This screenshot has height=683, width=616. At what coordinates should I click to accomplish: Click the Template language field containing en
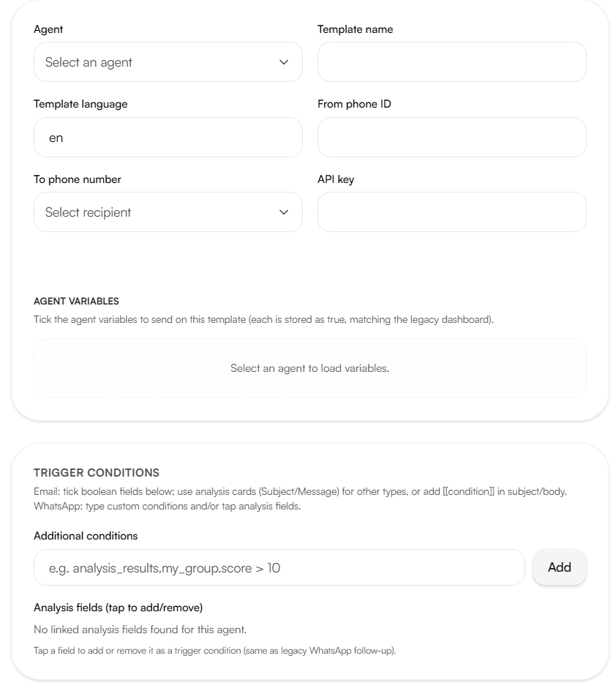(168, 137)
